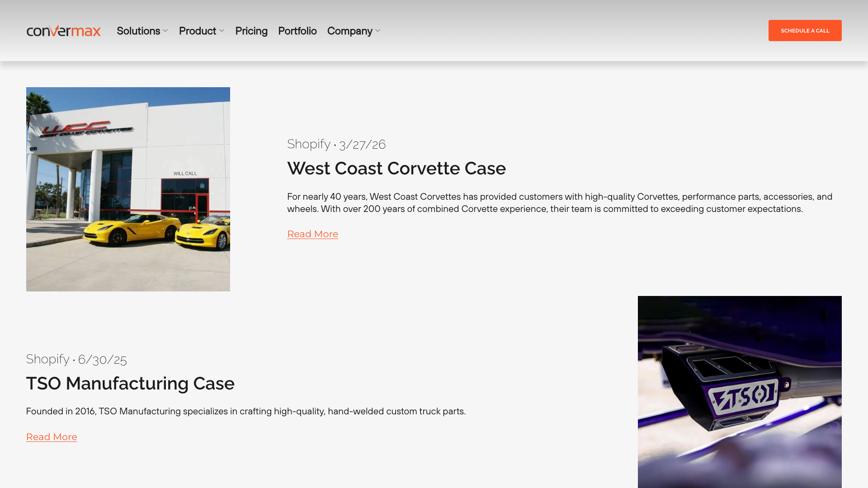
Task: Select the Shopify 6/30/25 label
Action: pos(76,359)
